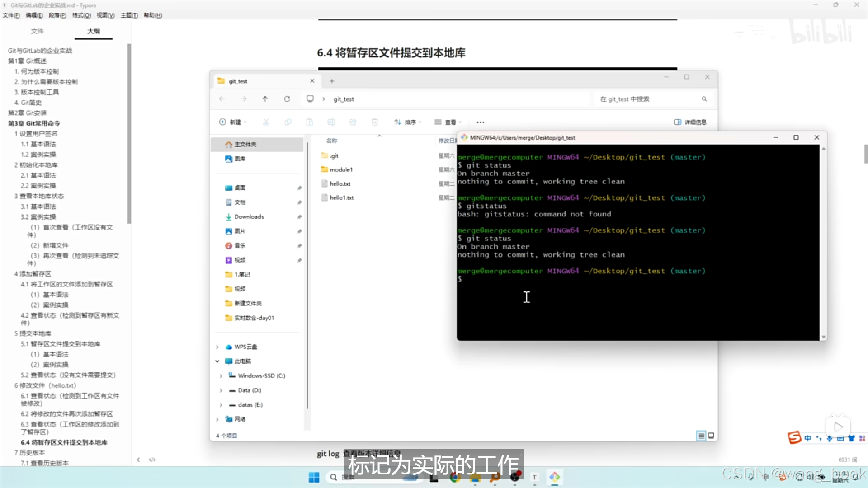Open the three-dots more options in Explorer
Image resolution: width=868 pixels, height=488 pixels.
pos(481,122)
